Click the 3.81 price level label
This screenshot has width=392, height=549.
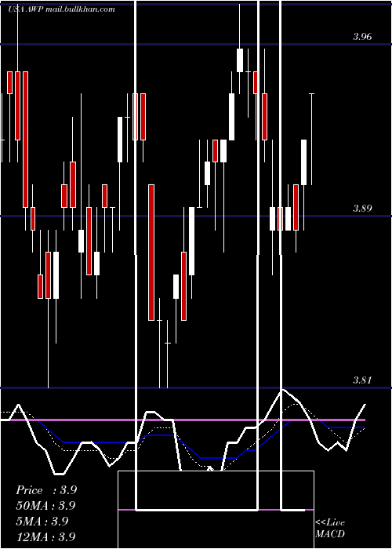click(x=362, y=380)
